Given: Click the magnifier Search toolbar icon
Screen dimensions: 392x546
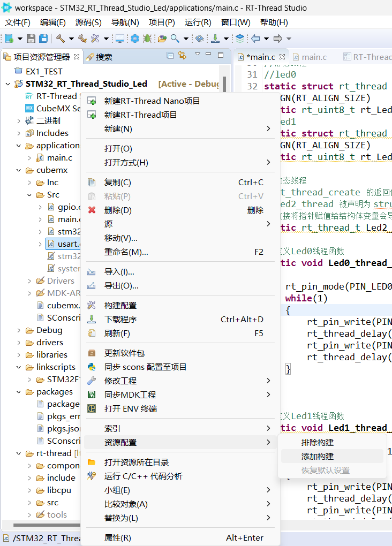Looking at the screenshot, I should point(175,39).
